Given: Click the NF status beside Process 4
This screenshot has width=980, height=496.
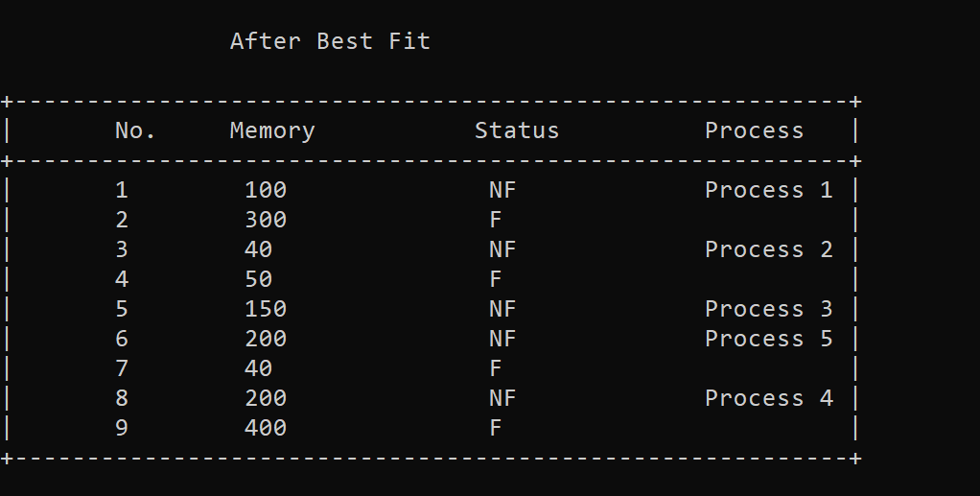Looking at the screenshot, I should [x=502, y=398].
